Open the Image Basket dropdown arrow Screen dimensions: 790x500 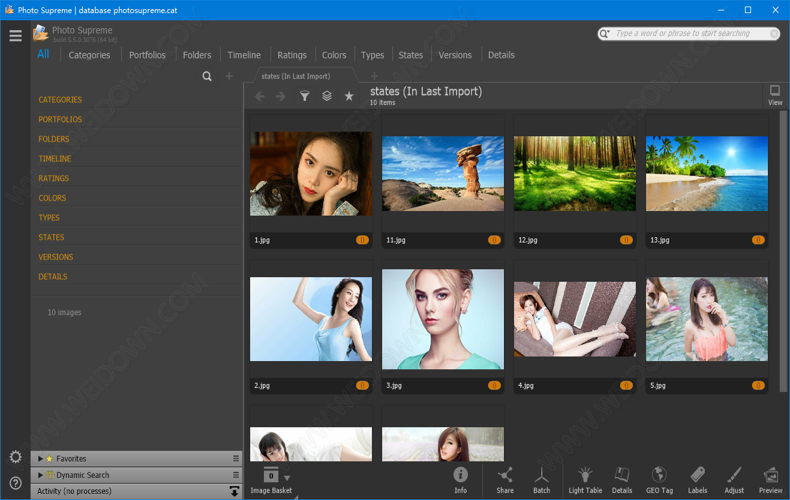(287, 477)
